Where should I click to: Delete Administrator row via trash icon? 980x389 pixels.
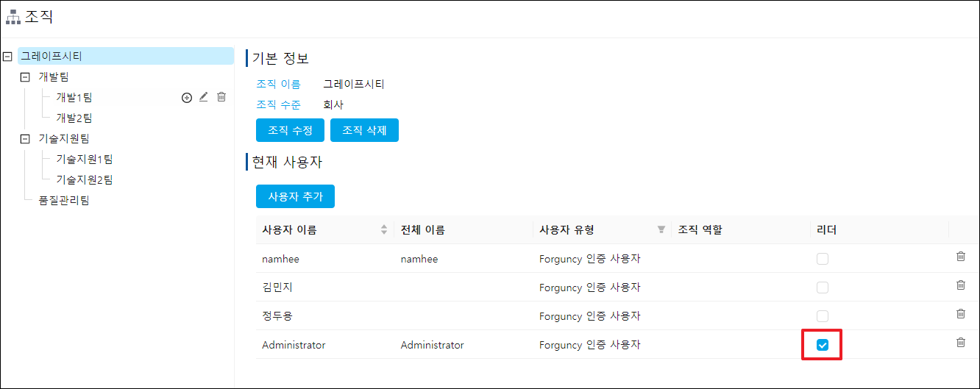pyautogui.click(x=960, y=343)
